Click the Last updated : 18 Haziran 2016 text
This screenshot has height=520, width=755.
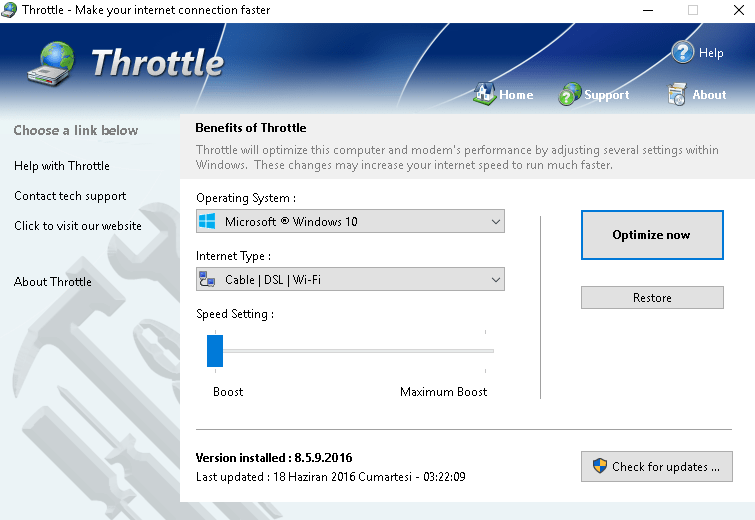(x=331, y=477)
